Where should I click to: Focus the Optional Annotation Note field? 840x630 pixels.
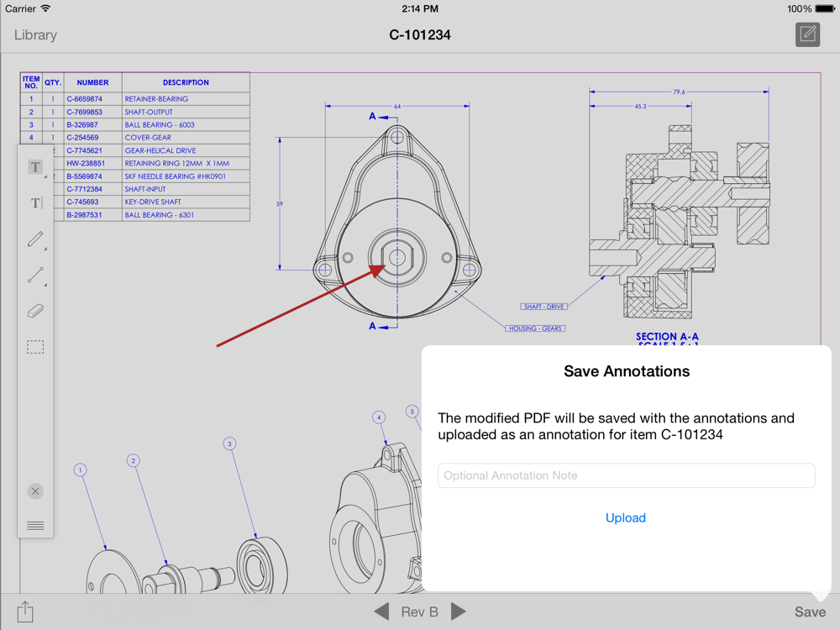tap(627, 475)
